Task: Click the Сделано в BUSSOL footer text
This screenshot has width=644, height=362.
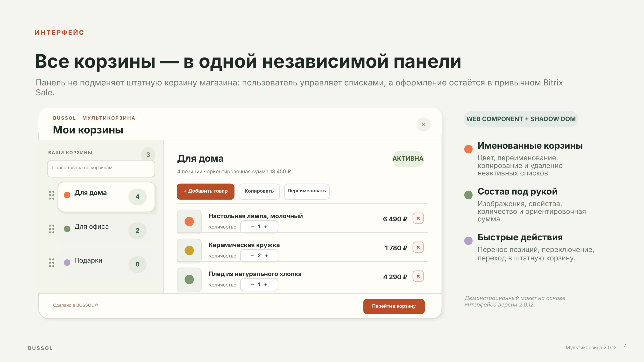Action: point(75,305)
